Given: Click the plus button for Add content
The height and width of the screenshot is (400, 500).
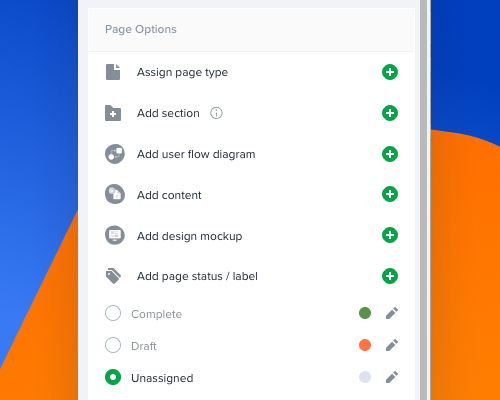Looking at the screenshot, I should (390, 194).
